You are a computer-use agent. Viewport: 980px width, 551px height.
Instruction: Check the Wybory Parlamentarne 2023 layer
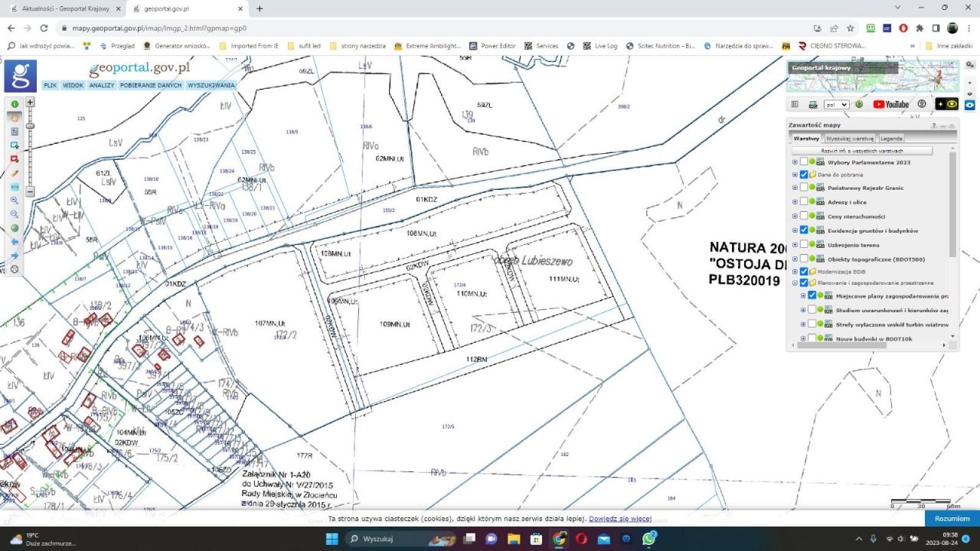(804, 162)
